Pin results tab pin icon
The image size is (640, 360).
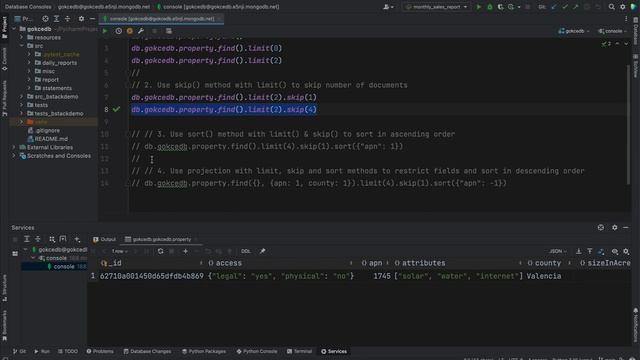tap(262, 251)
